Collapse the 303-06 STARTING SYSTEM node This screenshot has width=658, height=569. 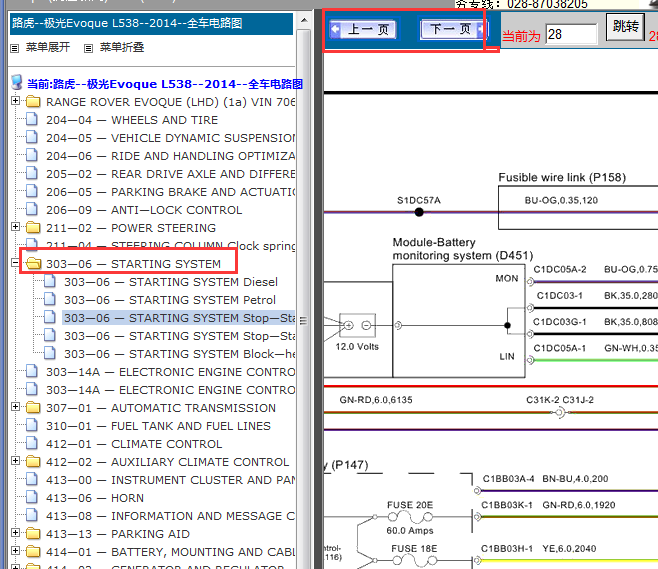tap(16, 263)
